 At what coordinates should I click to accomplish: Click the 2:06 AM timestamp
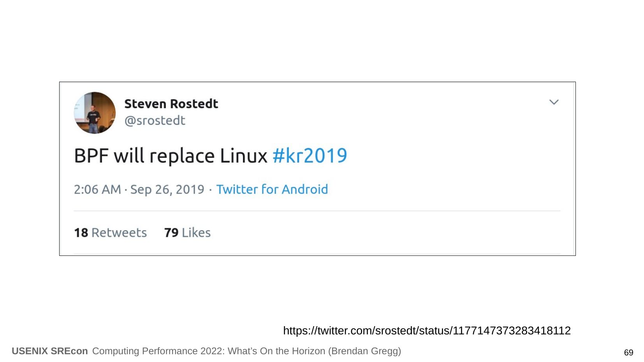point(97,189)
